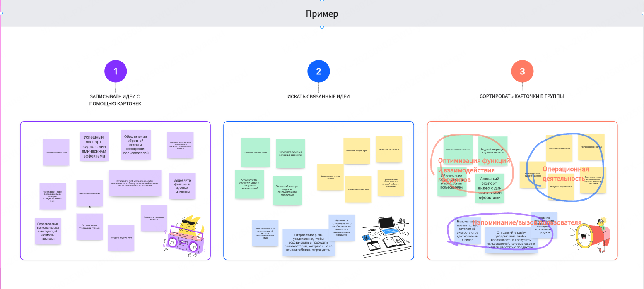
Task: Select purple note "Выделяйте функции в нужные моменты"
Action: 182,186
